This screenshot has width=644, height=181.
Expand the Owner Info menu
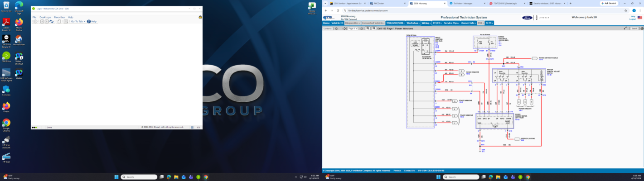click(469, 23)
